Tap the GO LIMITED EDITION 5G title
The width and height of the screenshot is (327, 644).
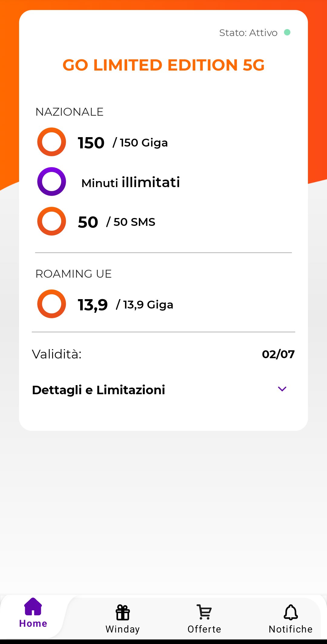[163, 65]
